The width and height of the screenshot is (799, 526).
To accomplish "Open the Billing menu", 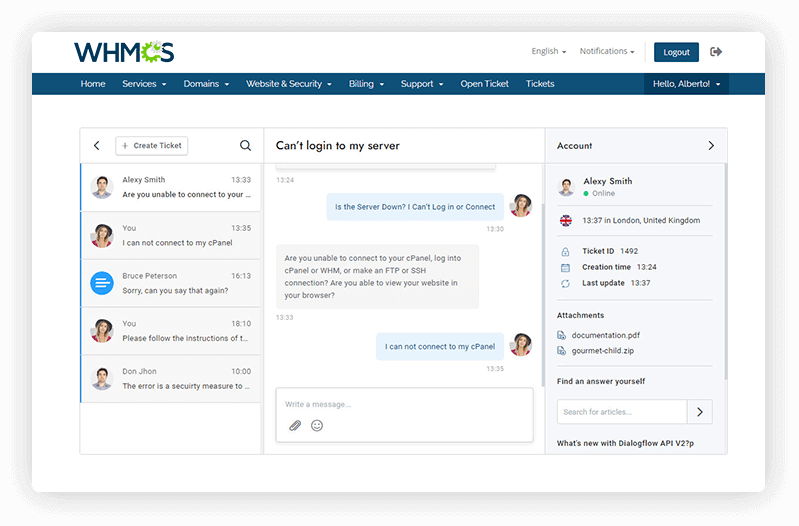I will (366, 84).
